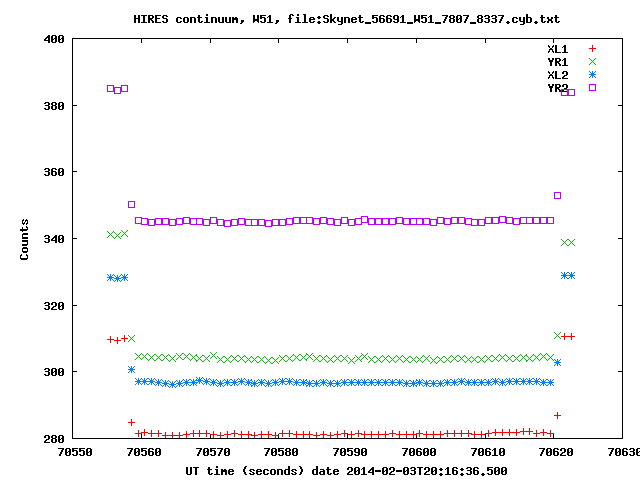The height and width of the screenshot is (480, 640).
Task: Click the blue asterisk marker beside XL2
Action: (592, 75)
